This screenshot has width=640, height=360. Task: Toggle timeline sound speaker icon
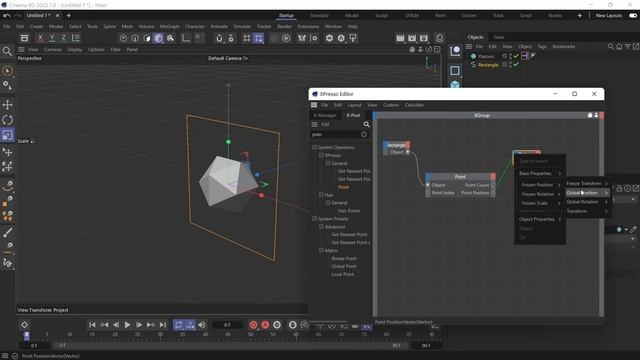pyautogui.click(x=202, y=325)
